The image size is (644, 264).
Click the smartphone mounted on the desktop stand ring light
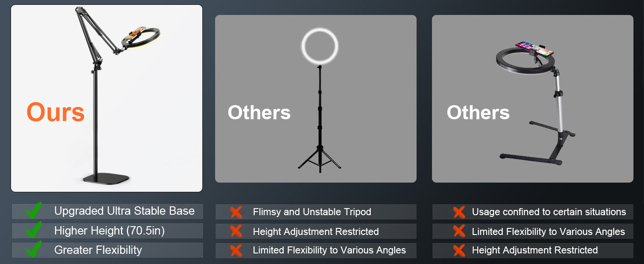click(x=534, y=48)
